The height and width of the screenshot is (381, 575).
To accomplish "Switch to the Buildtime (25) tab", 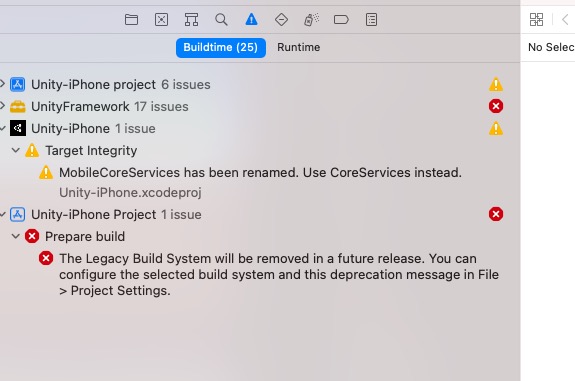I will coord(221,48).
